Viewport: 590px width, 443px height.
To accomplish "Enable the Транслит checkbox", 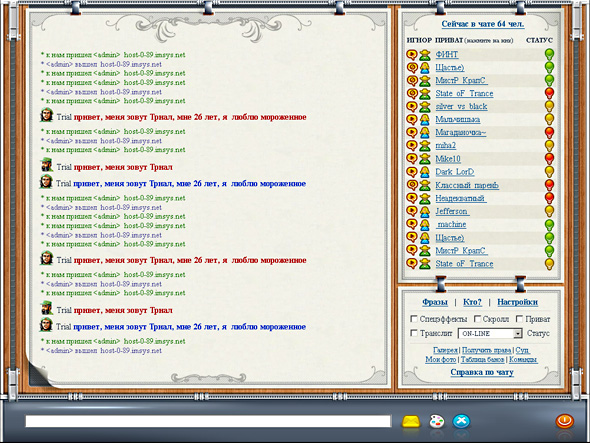I will (414, 333).
